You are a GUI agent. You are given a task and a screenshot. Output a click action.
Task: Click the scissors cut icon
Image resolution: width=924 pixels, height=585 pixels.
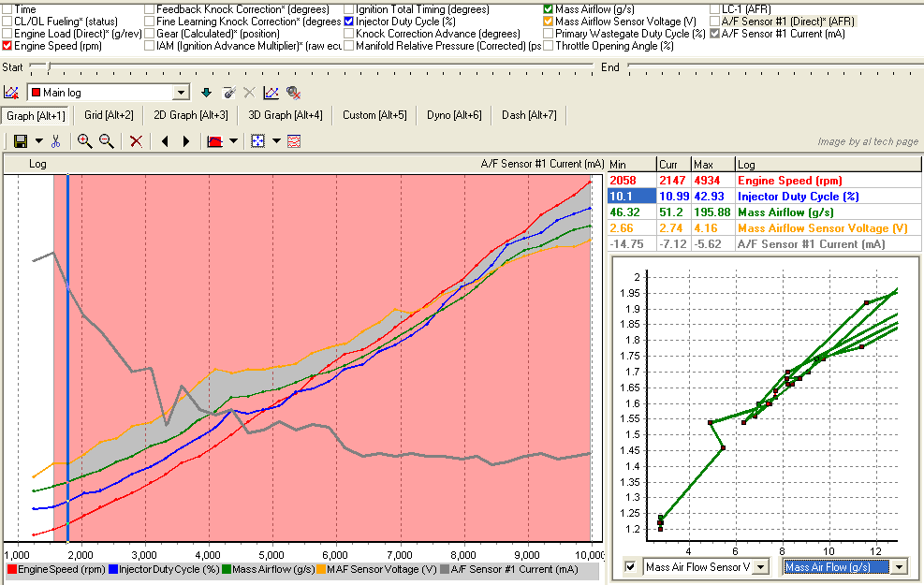(56, 141)
